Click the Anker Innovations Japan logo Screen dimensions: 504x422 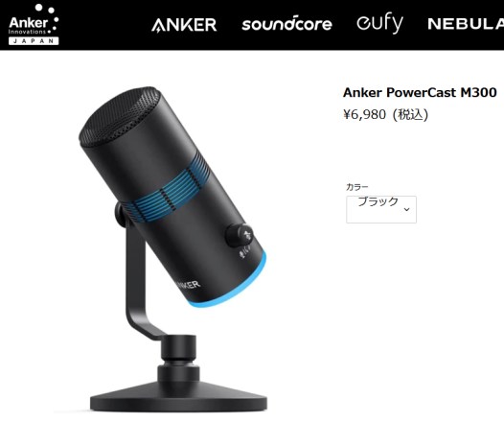click(x=34, y=24)
